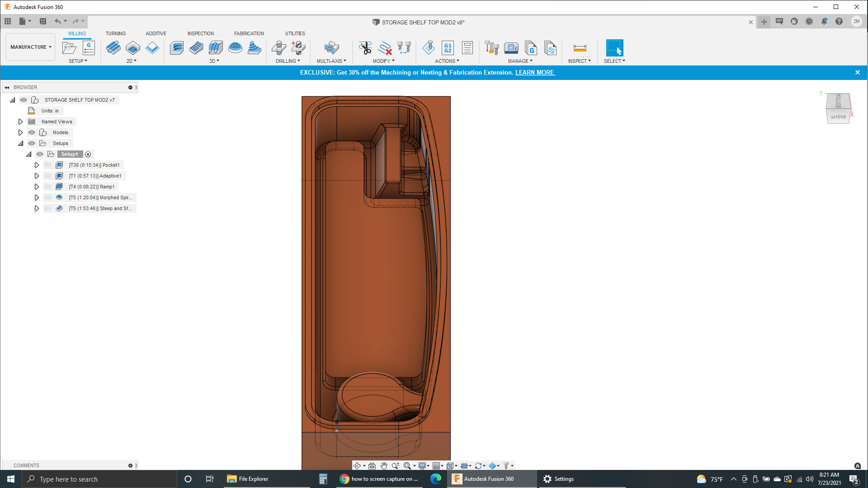The height and width of the screenshot is (488, 868).
Task: Hide the Setup1 item with its eye icon
Action: click(40, 154)
